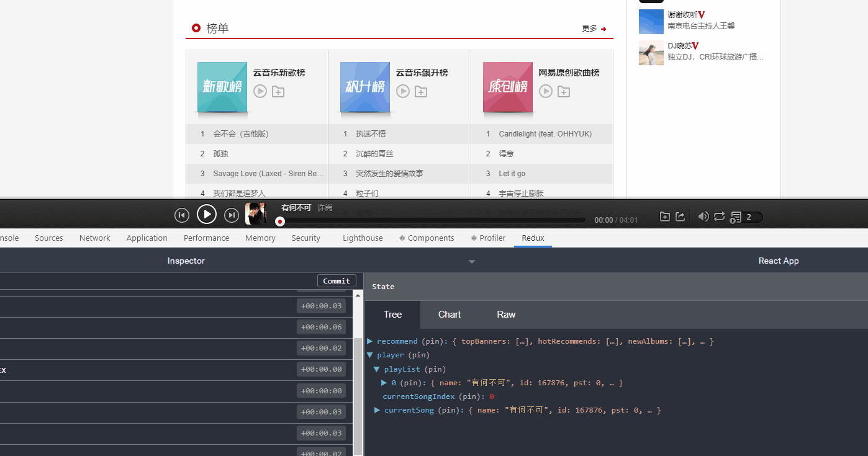Open the 云音乐飙升榜 title link
Screen dimensions: 868x456
(422, 73)
